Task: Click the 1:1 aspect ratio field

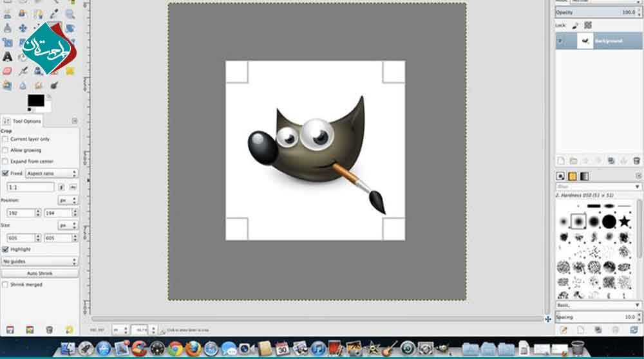Action: [30, 187]
